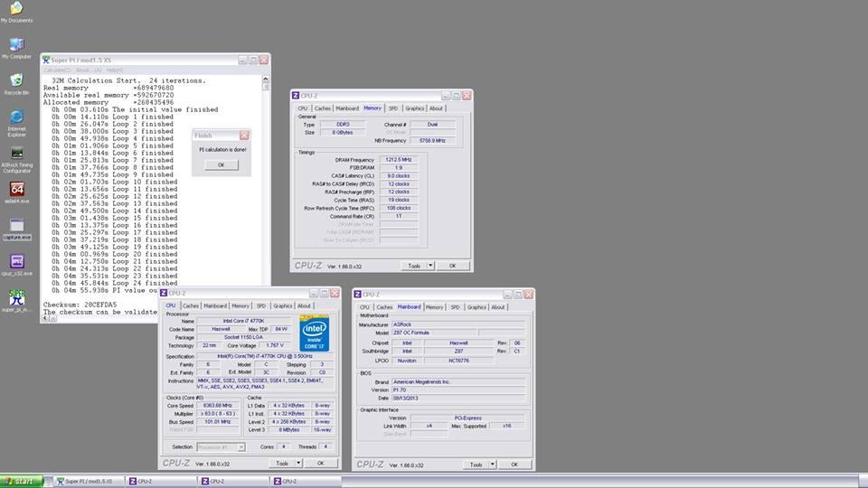
Task: Click the Super PI title bar icon
Action: [x=46, y=60]
